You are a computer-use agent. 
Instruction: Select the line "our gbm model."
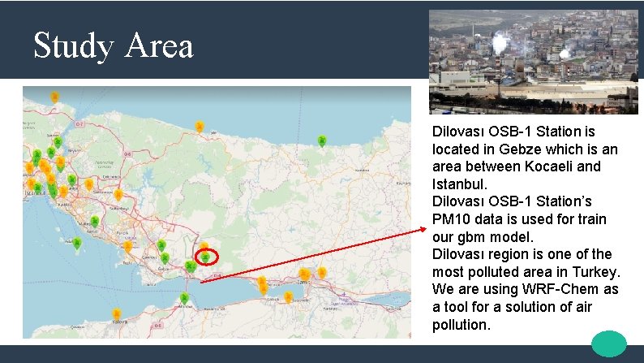[x=483, y=237]
